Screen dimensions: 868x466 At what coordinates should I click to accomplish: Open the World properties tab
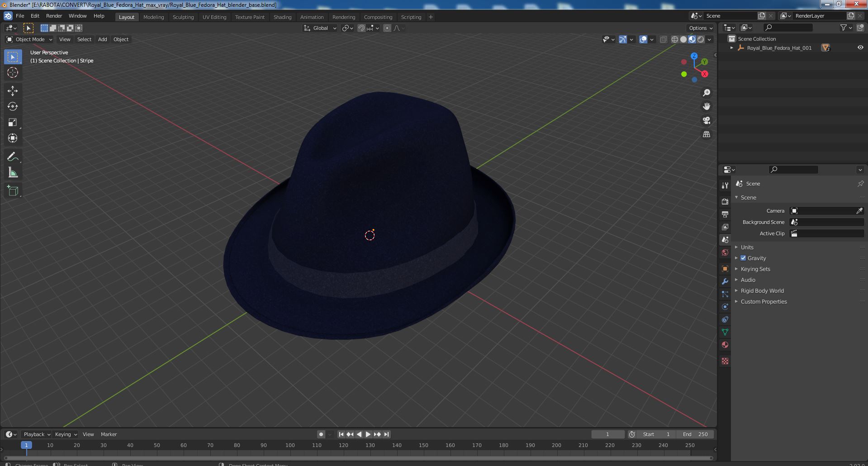[x=725, y=252]
